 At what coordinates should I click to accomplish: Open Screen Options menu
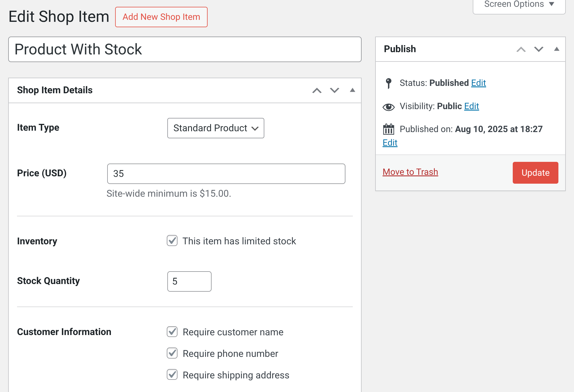519,5
